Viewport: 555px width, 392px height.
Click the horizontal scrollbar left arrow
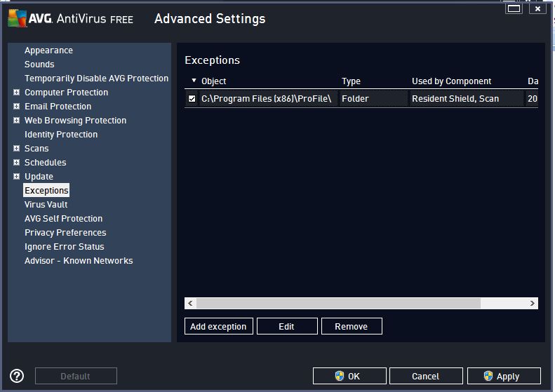(x=190, y=303)
